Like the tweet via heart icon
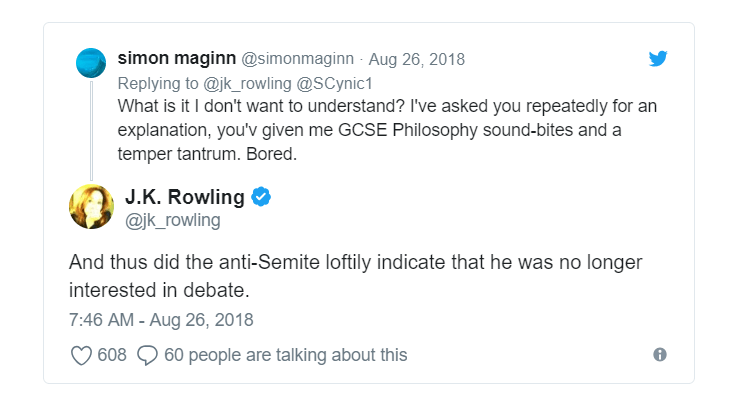 coord(81,356)
